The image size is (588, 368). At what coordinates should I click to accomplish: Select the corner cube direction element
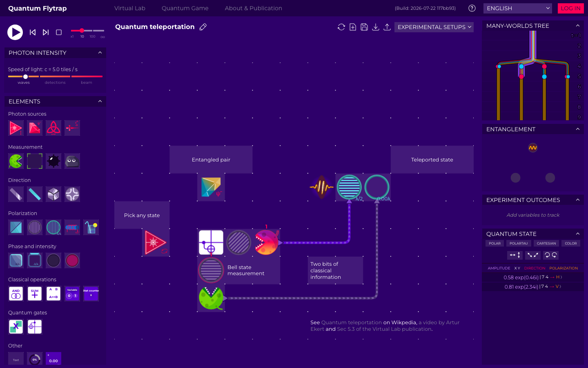tap(53, 194)
